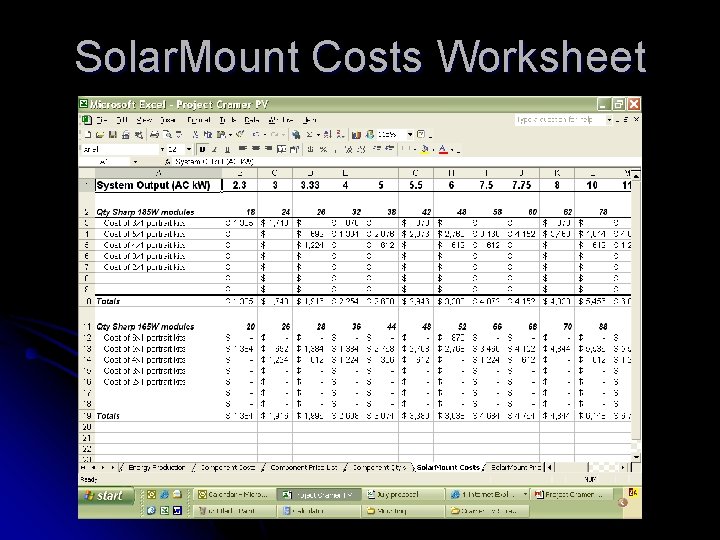Screen dimensions: 720x540
Task: Open the File menu
Action: click(102, 120)
